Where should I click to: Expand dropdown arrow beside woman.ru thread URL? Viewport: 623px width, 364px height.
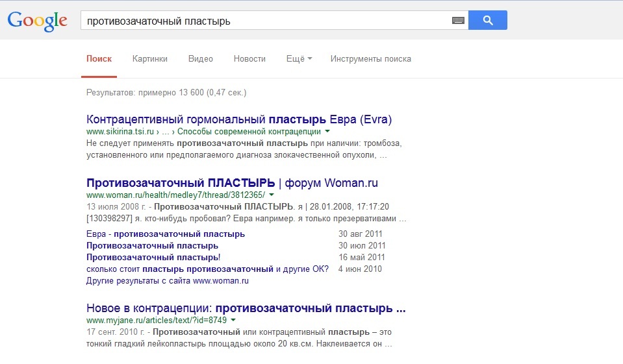click(272, 195)
